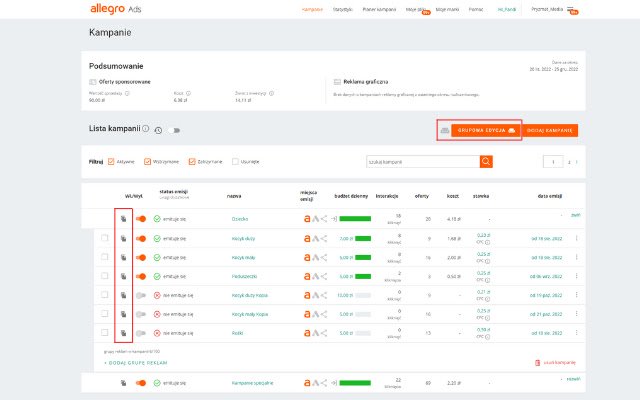Image resolution: width=640 pixels, height=400 pixels.
Task: Click the grey Ads network icon for Poduszeczki
Action: (x=316, y=276)
